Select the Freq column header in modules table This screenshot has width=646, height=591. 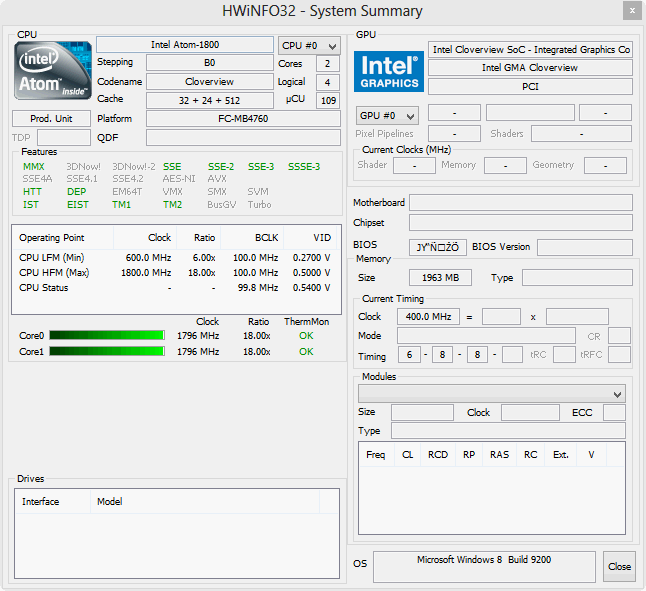tap(376, 455)
